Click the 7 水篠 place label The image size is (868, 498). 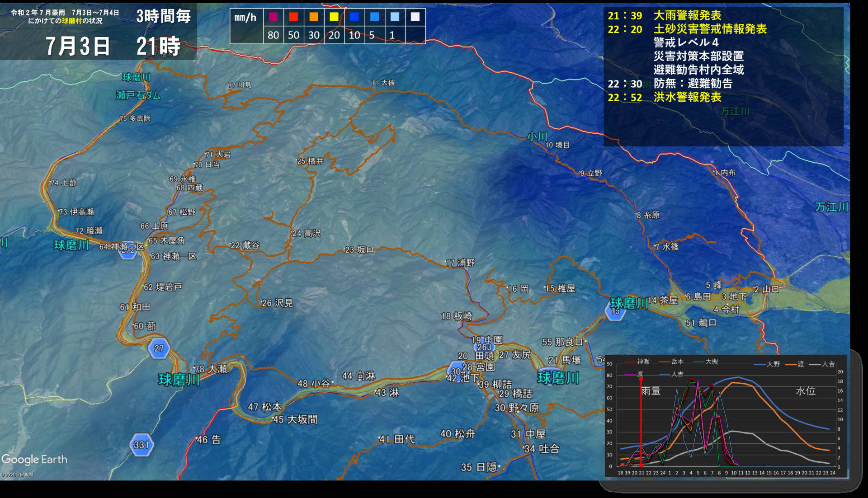(667, 247)
